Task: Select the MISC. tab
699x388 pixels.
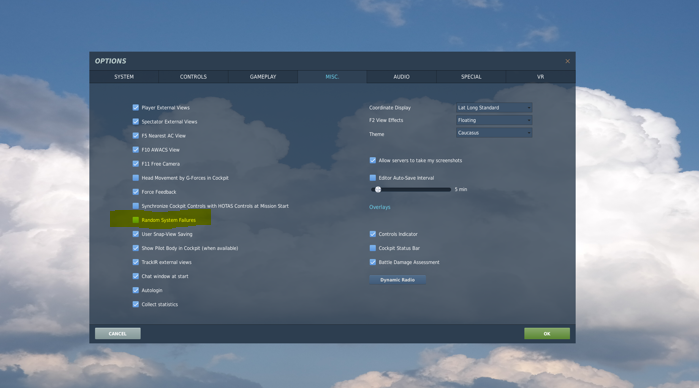Action: point(332,77)
